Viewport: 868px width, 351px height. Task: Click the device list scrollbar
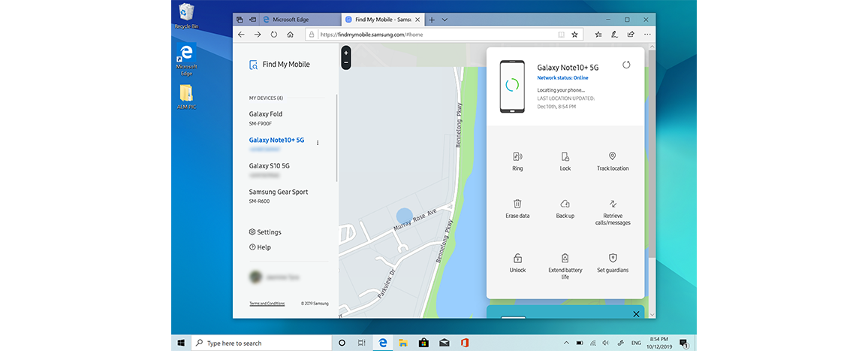point(336,138)
